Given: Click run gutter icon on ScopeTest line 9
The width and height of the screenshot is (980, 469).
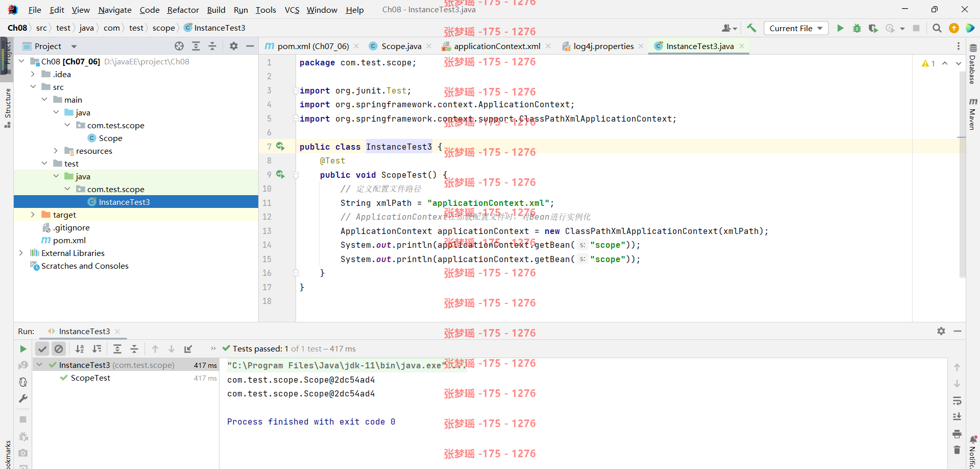Looking at the screenshot, I should [x=280, y=174].
